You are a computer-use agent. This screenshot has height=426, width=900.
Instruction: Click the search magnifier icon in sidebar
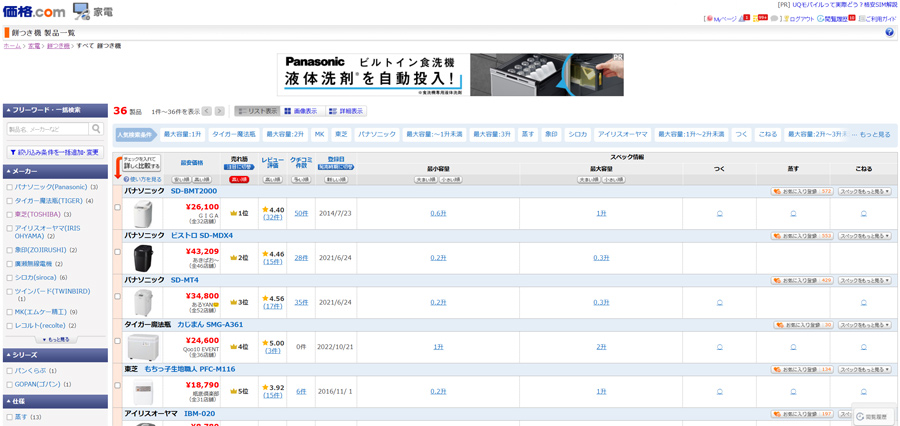(96, 129)
